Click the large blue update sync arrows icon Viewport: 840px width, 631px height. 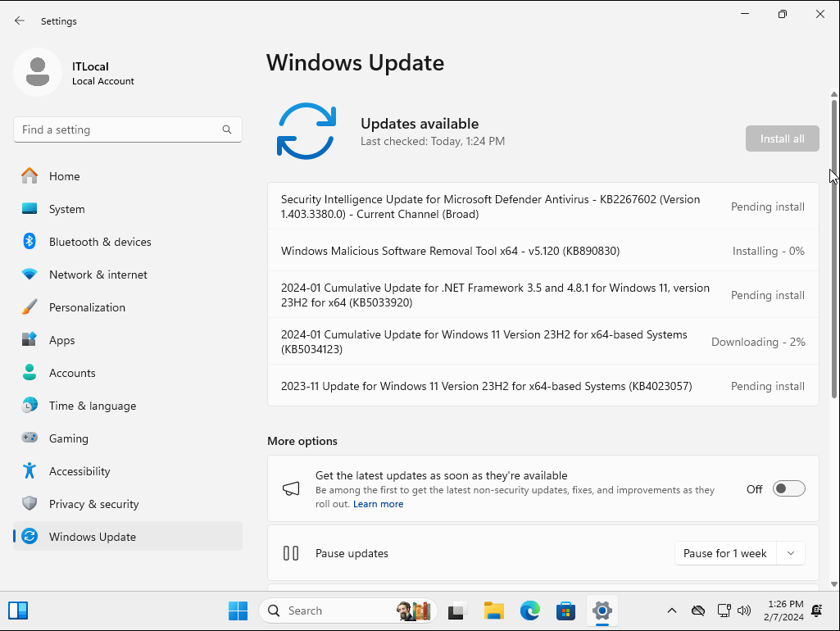point(306,131)
